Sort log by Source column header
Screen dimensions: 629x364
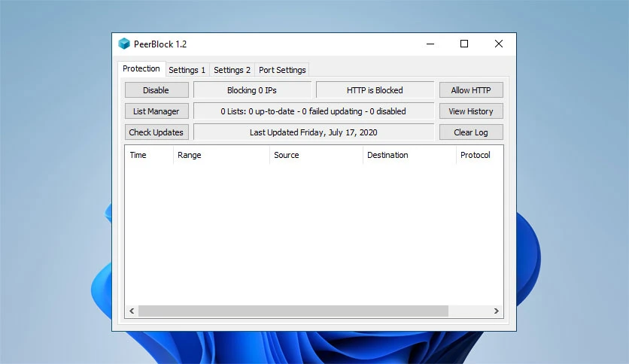coord(316,155)
